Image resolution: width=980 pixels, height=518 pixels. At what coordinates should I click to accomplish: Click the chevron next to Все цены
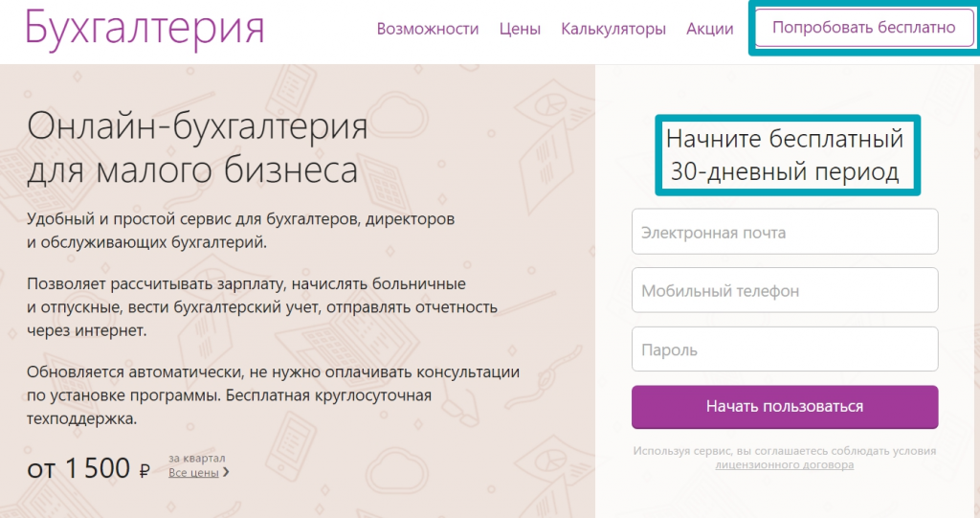tap(226, 472)
